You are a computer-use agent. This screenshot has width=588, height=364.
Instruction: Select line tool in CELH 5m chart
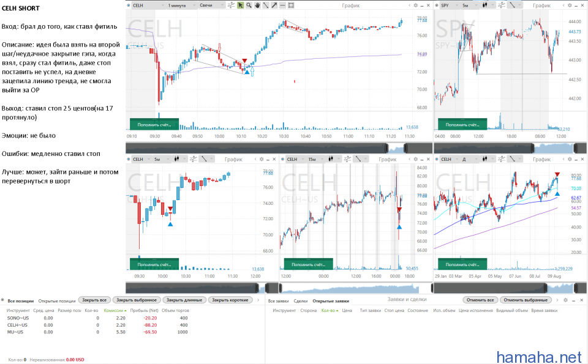coord(204,159)
